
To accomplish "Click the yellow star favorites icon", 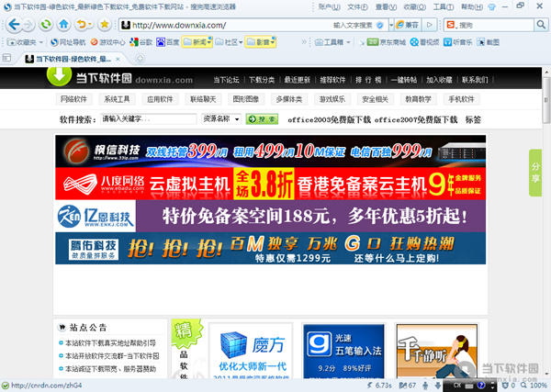I will pyautogui.click(x=105, y=25).
